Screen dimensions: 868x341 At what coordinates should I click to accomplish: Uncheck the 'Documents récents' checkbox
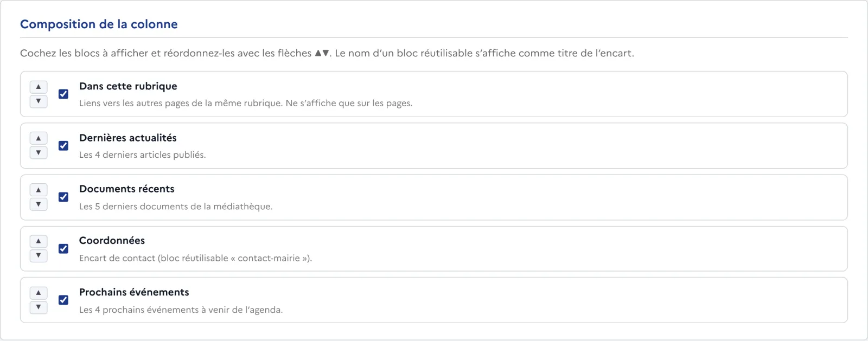click(63, 197)
